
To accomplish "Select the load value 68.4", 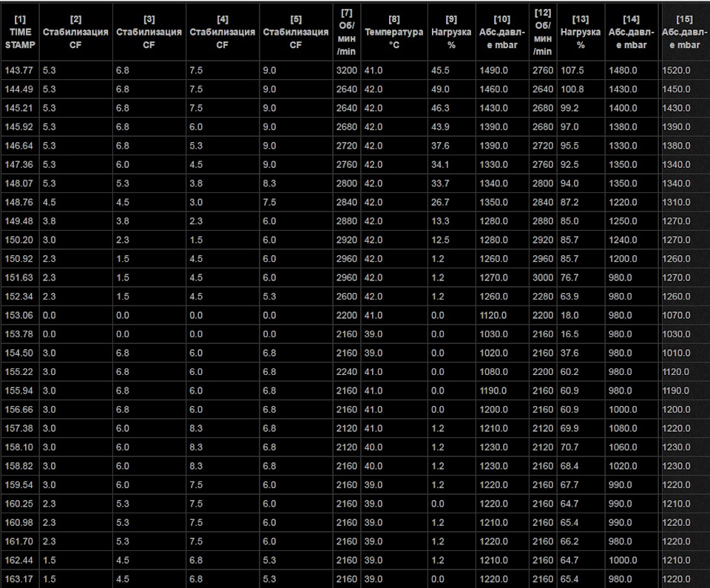I will tap(569, 466).
